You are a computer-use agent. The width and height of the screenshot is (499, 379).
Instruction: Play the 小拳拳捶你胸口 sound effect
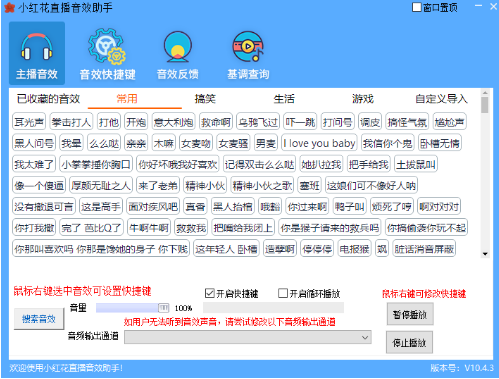(96, 164)
